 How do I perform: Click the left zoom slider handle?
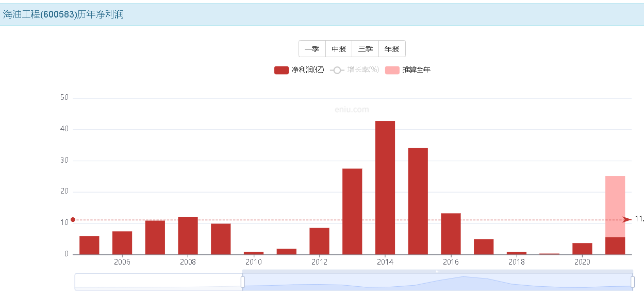[243, 282]
